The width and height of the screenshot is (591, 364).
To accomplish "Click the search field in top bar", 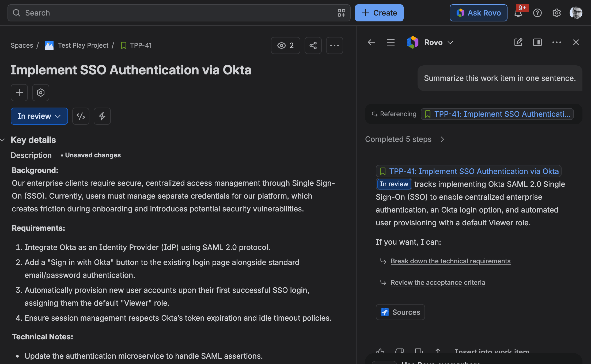I will [x=179, y=13].
